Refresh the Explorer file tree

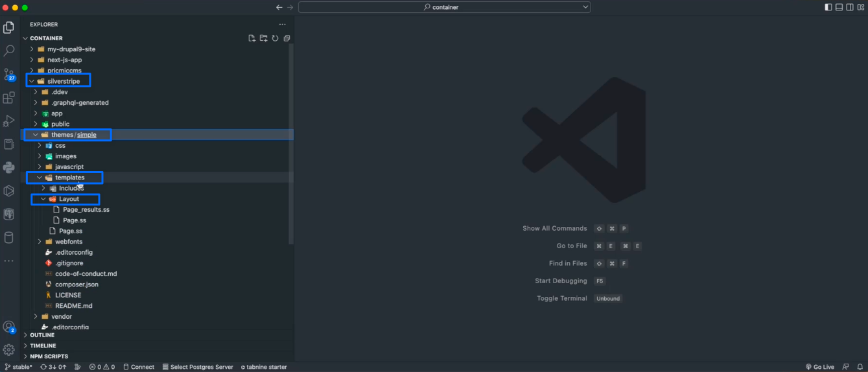(275, 38)
